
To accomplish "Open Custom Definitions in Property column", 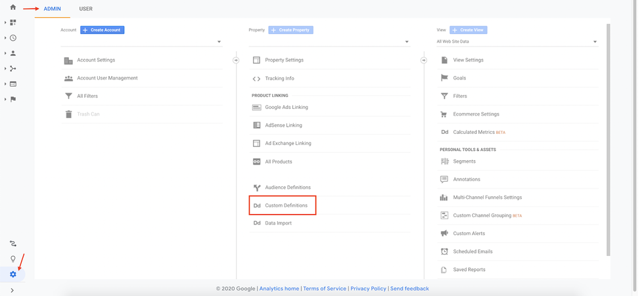I will pyautogui.click(x=287, y=205).
